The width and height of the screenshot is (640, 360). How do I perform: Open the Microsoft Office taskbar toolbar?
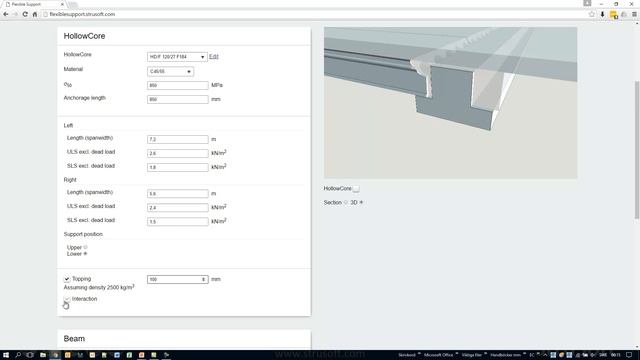coord(438,355)
